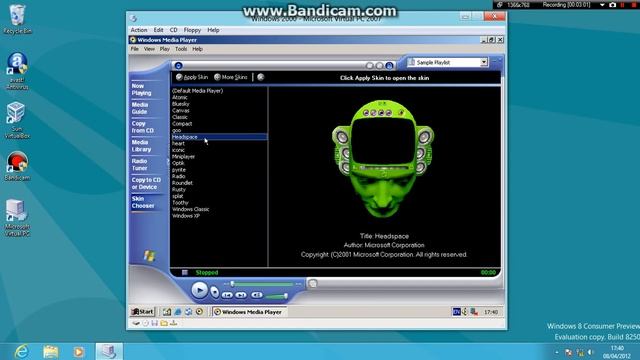Select the Windows XP skin
The width and height of the screenshot is (640, 360).
tap(186, 216)
